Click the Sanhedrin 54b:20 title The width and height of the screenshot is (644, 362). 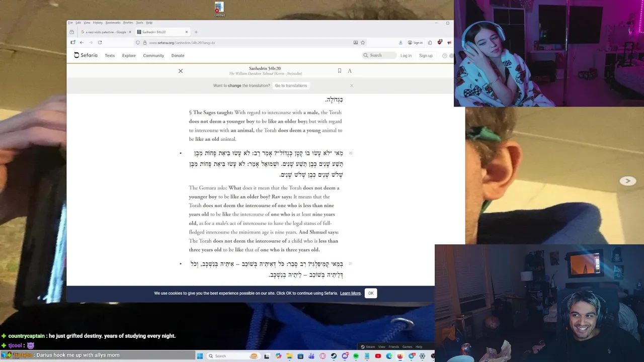tap(265, 68)
